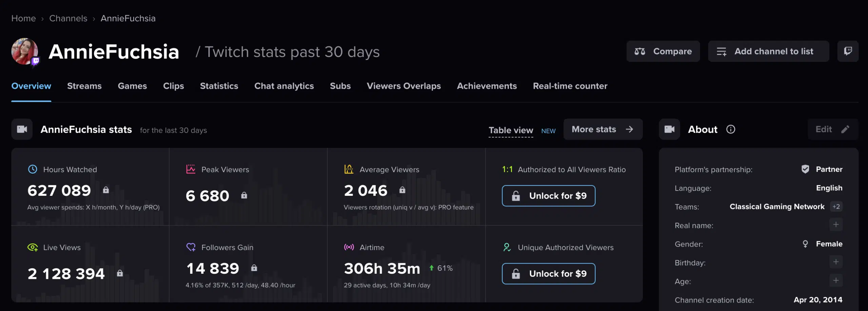Click the camera icon beside AnnieFuchsia stats
Viewport: 868px width, 311px height.
pyautogui.click(x=22, y=129)
